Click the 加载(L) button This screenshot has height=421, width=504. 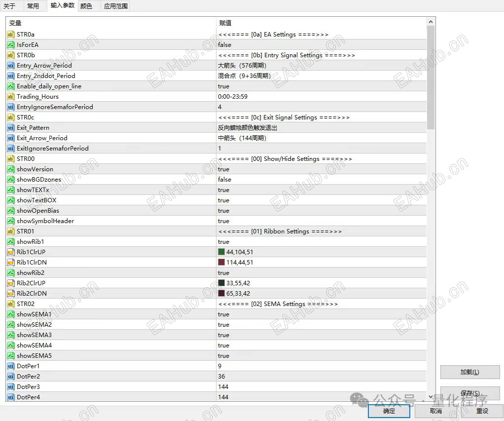[470, 372]
